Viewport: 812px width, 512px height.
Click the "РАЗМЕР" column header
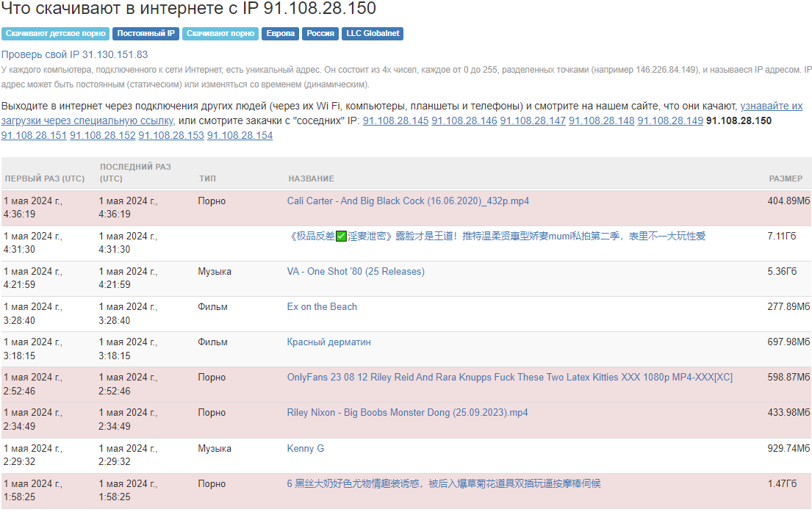tap(786, 179)
